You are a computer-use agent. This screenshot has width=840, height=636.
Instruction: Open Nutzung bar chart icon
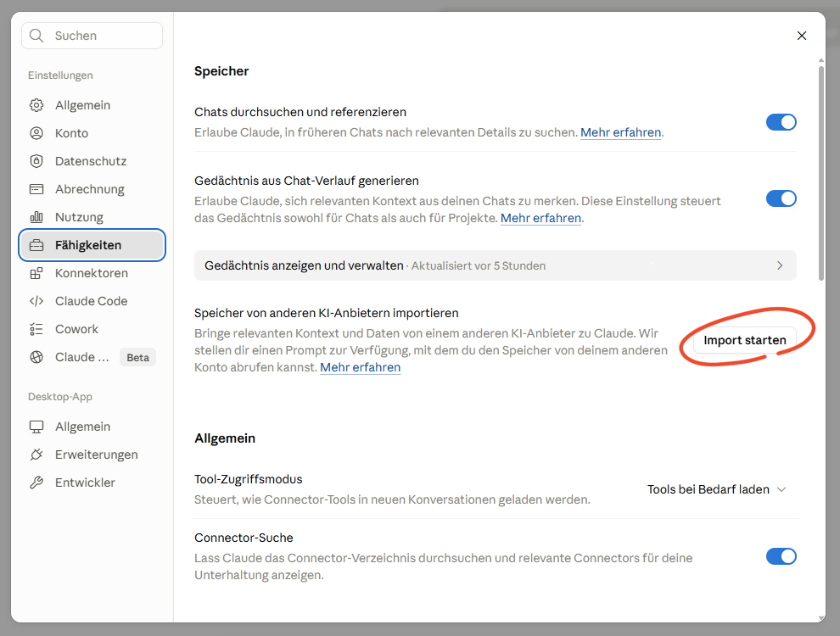[36, 217]
